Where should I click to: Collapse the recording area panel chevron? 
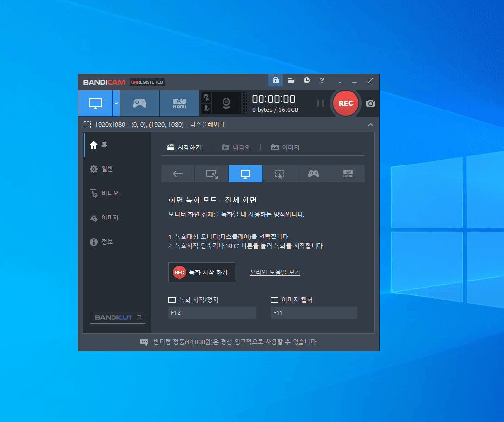pyautogui.click(x=370, y=125)
